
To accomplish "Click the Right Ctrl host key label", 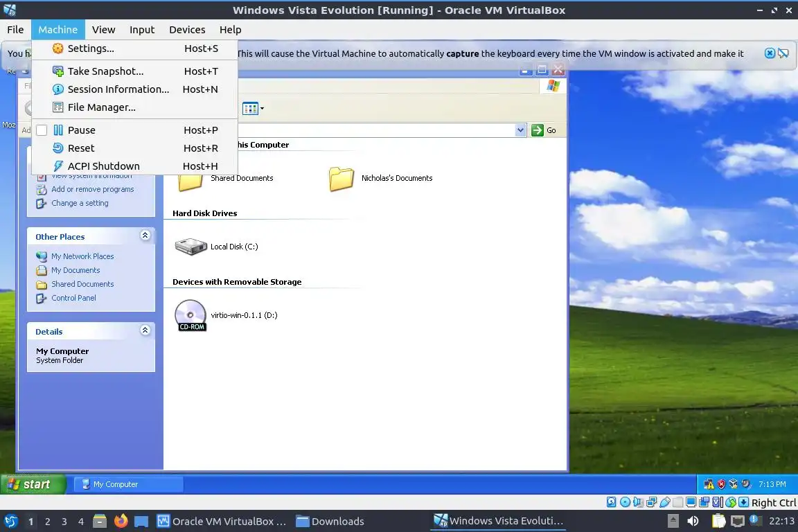I will (x=774, y=502).
